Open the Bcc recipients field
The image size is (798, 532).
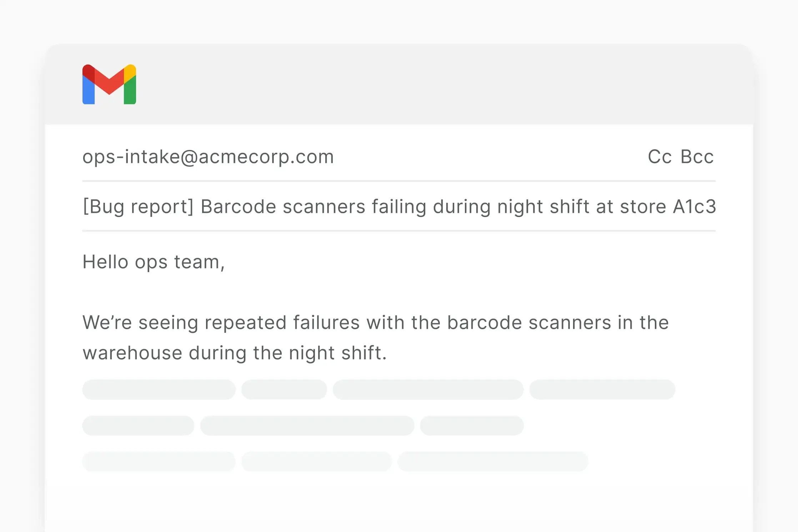click(x=697, y=157)
